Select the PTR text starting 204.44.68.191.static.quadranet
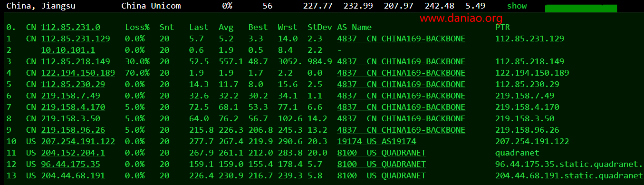Image resolution: width=644 pixels, height=185 pixels. (x=569, y=175)
